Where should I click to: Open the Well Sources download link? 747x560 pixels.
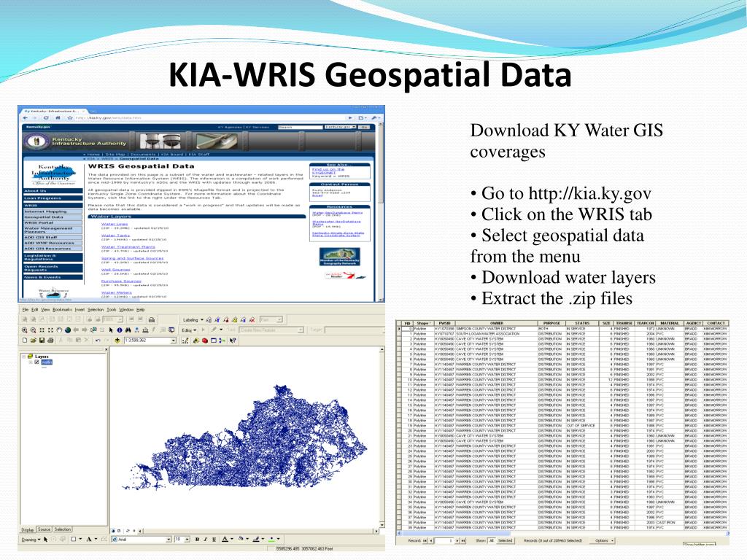pyautogui.click(x=115, y=270)
